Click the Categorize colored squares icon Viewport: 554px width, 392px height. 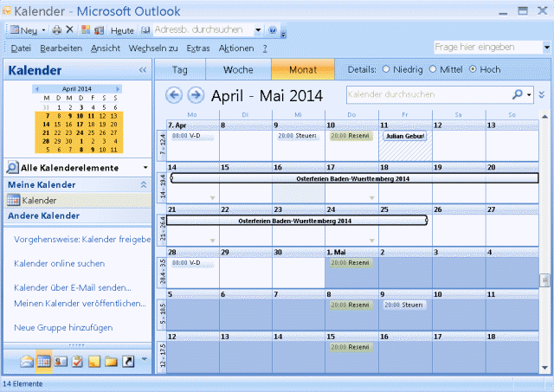86,30
